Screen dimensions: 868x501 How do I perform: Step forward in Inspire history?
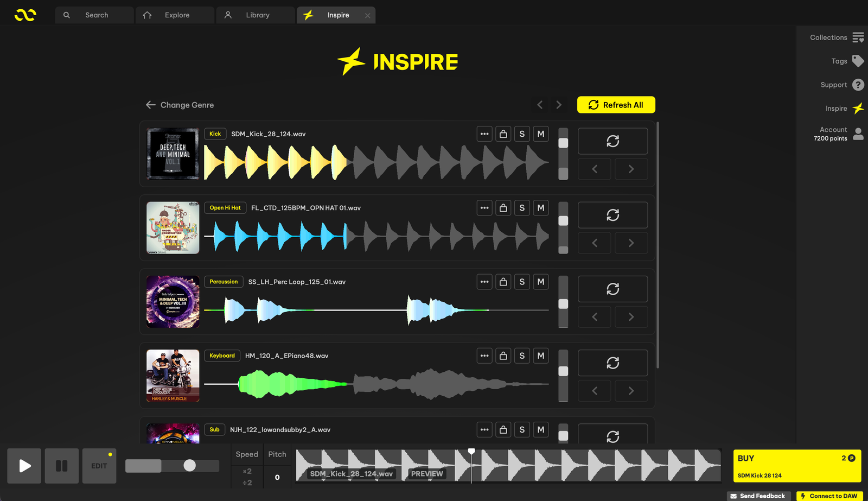[x=559, y=105]
